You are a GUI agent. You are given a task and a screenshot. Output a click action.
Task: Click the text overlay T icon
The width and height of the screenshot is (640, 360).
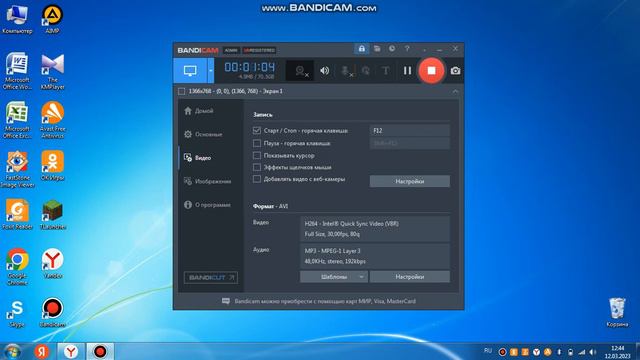(386, 71)
